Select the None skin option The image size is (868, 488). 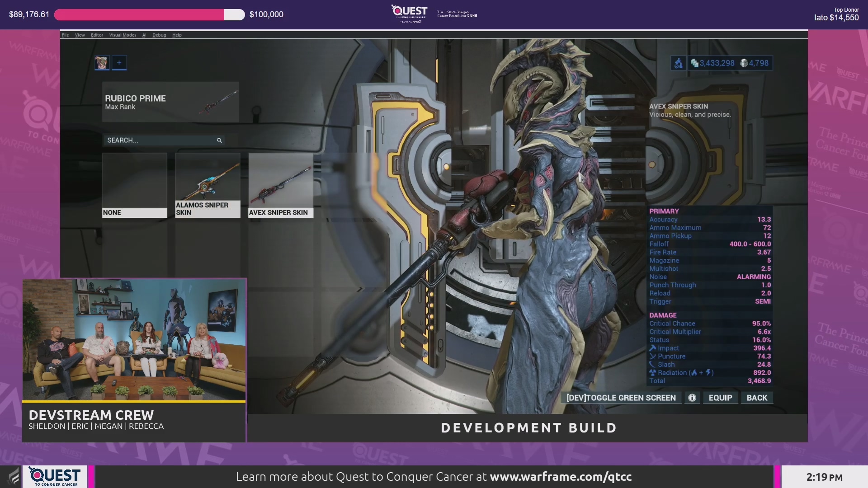[134, 185]
